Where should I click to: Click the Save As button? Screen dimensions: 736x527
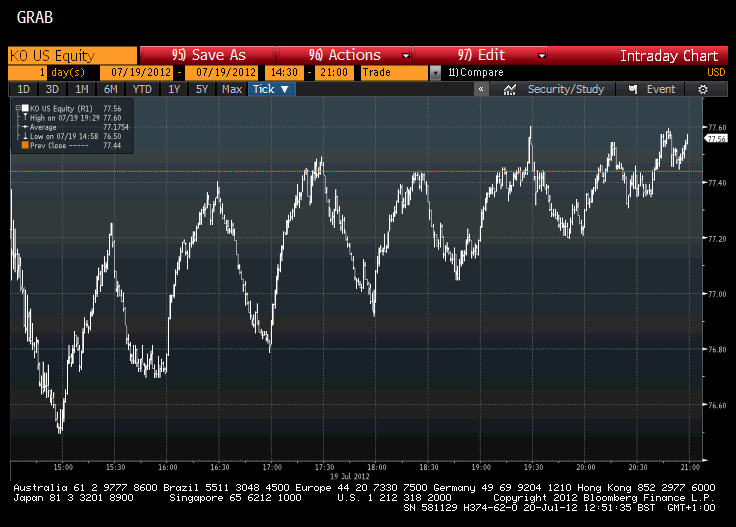click(208, 55)
